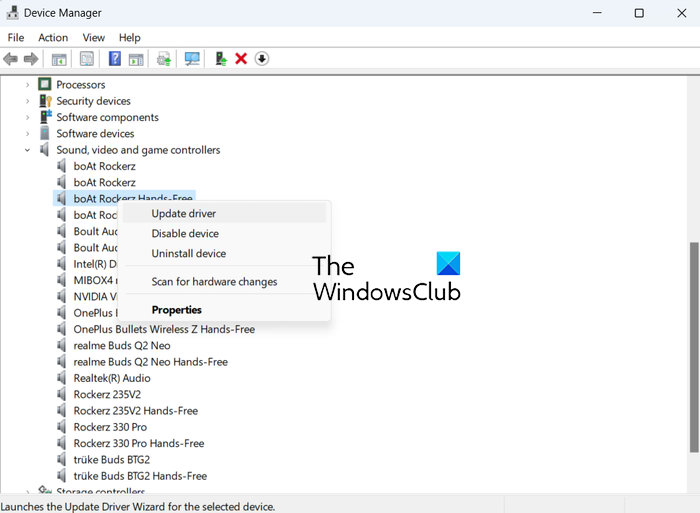The height and width of the screenshot is (513, 700).
Task: Select OnePlus Bullets Wireless Z Hands-Free
Action: (164, 329)
